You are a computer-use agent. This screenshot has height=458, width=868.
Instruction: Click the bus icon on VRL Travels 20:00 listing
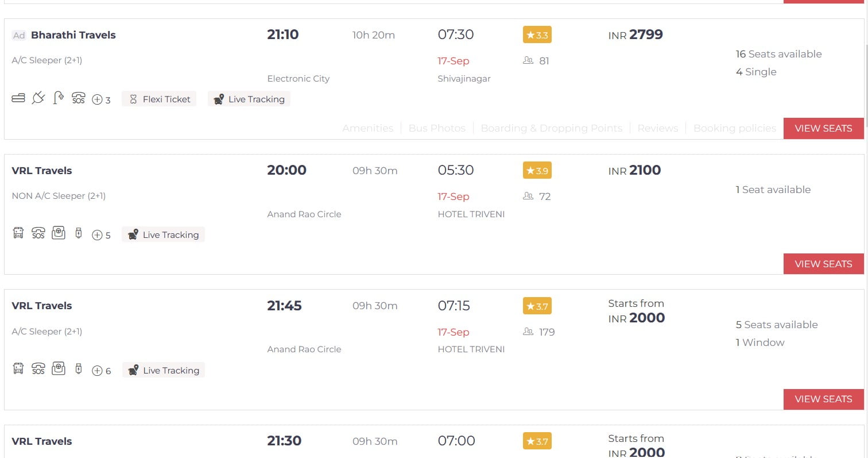[18, 233]
